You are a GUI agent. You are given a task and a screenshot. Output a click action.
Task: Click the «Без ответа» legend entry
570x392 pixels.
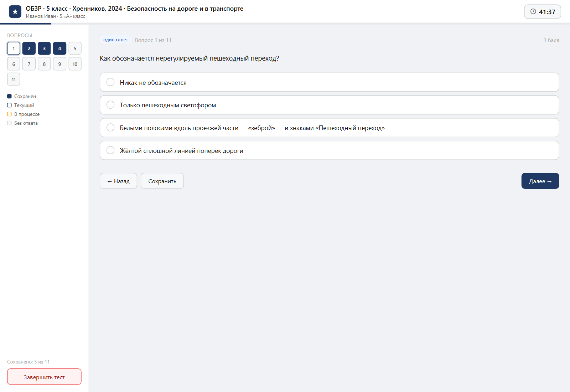[x=22, y=123]
